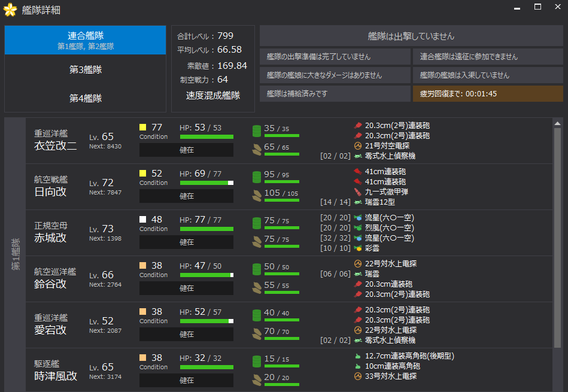
Task: Click the 12.7cm連装高角砲(後期型) gun icon
Action: click(x=358, y=356)
